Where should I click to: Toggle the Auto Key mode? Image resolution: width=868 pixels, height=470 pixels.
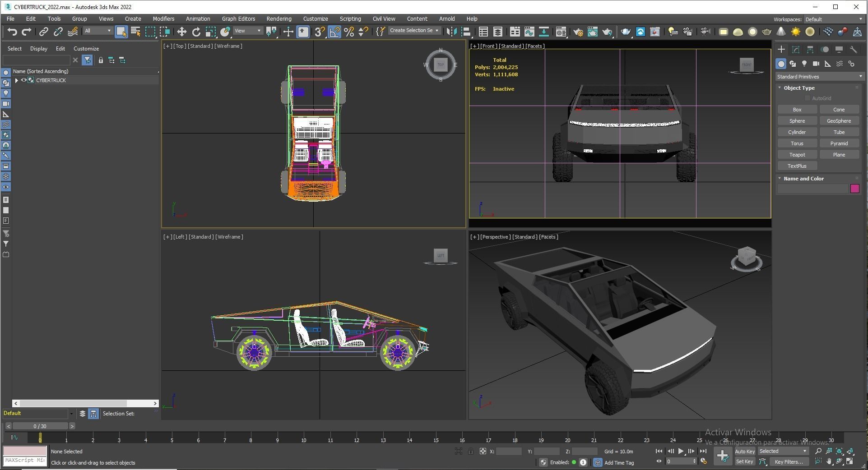(745, 452)
